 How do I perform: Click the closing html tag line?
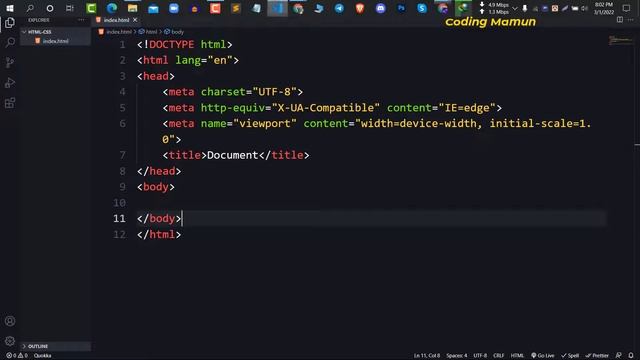click(x=159, y=235)
